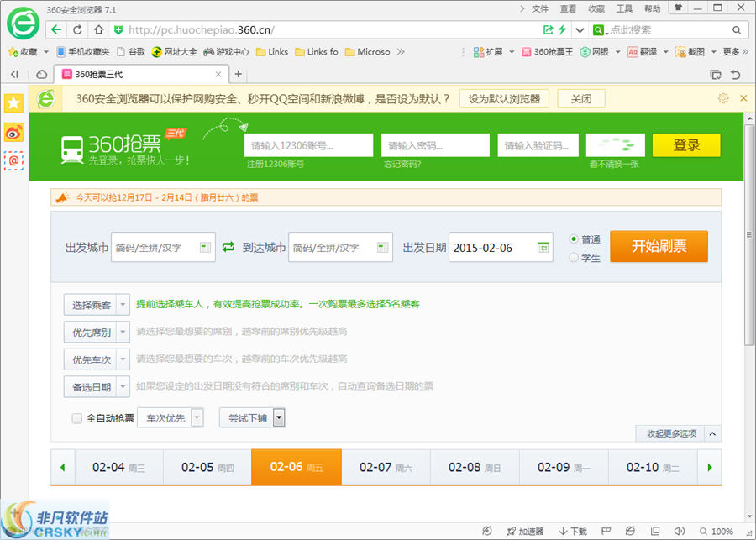Switch to the 360抢票三代 tab
Screen dimensions: 756x540
[141, 74]
